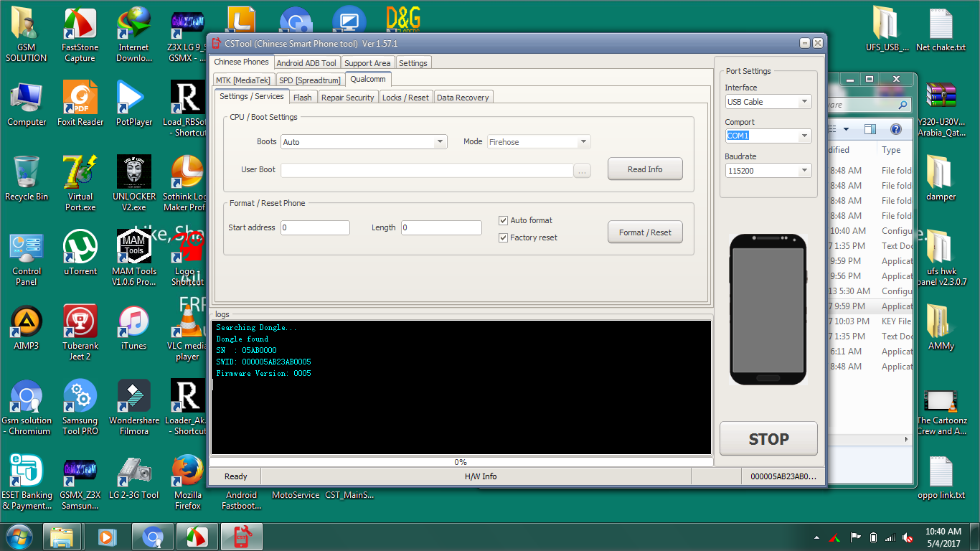Open the Locks / Reset tab

406,98
